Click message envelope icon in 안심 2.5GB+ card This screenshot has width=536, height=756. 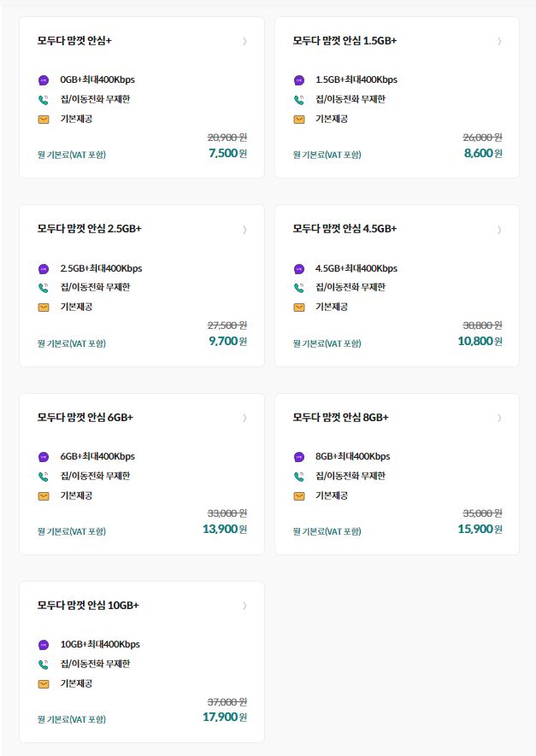pos(44,308)
